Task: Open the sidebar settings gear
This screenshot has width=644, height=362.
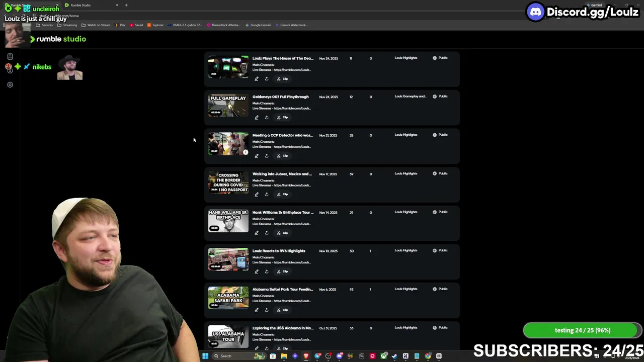Action: [x=10, y=84]
